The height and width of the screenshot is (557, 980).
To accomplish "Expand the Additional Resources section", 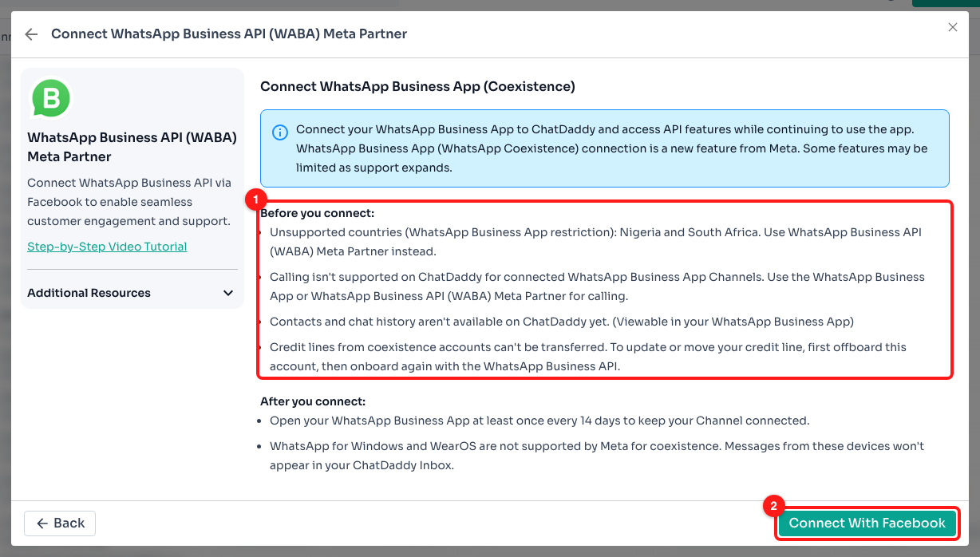I will (132, 293).
